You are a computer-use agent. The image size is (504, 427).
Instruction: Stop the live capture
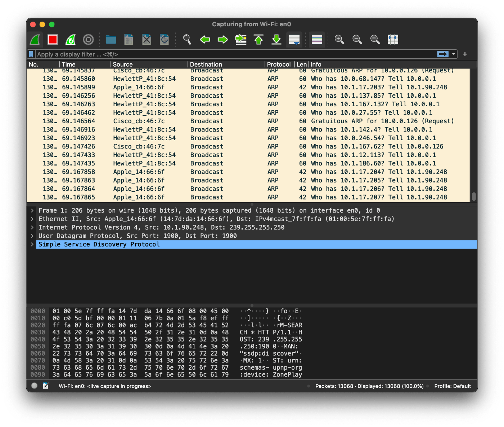point(53,39)
